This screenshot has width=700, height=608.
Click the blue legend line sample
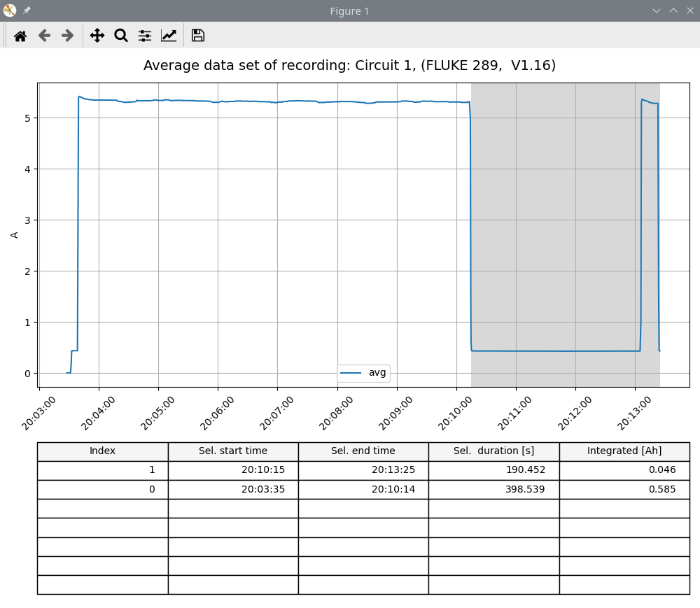pos(351,373)
